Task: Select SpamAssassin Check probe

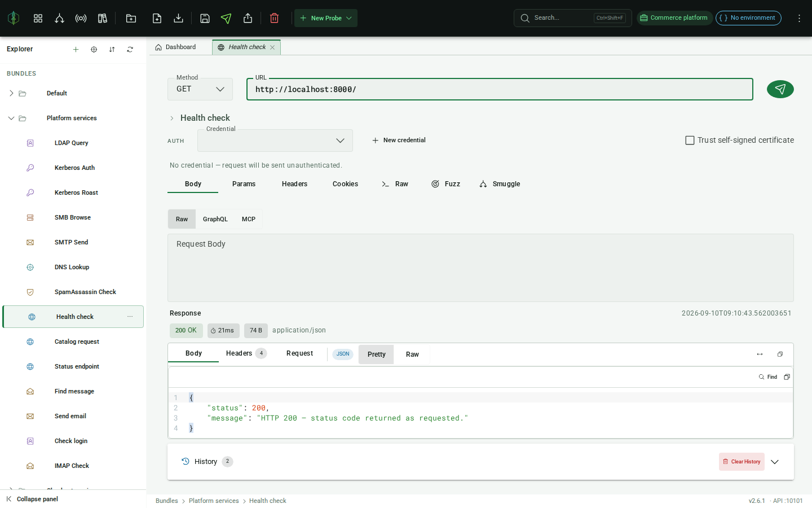Action: [x=73, y=292]
